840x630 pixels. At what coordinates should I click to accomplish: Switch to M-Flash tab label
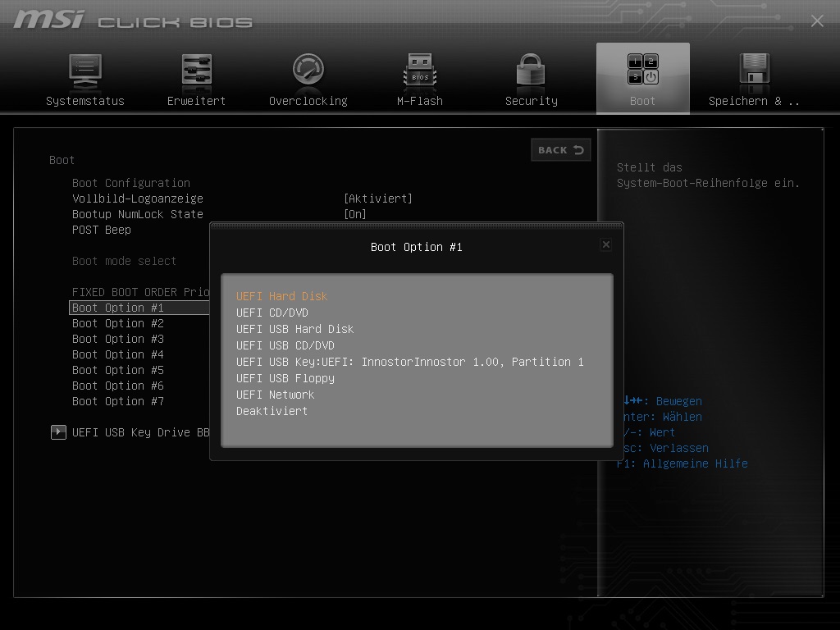click(420, 101)
